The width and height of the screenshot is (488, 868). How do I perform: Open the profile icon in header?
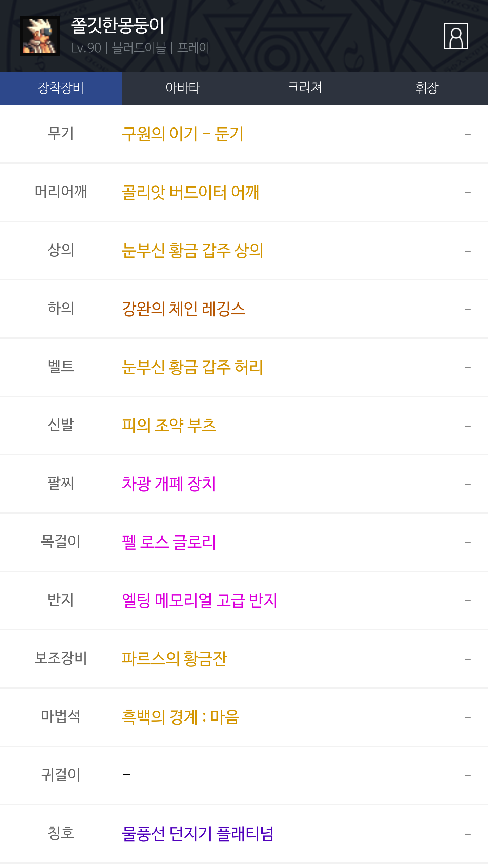(x=456, y=36)
